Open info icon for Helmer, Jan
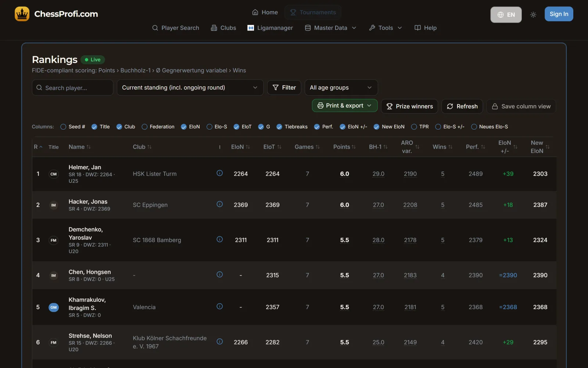 tap(220, 173)
